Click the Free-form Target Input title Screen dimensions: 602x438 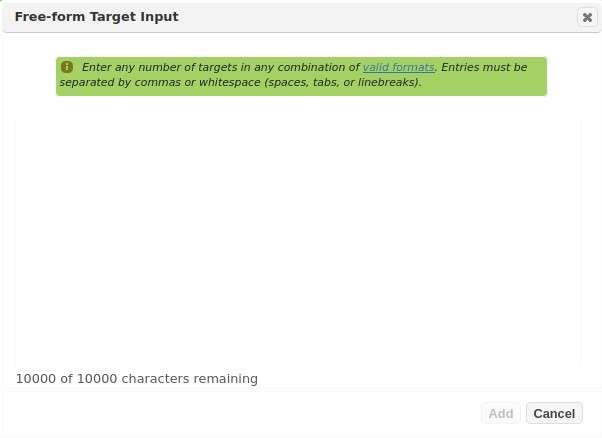point(97,17)
